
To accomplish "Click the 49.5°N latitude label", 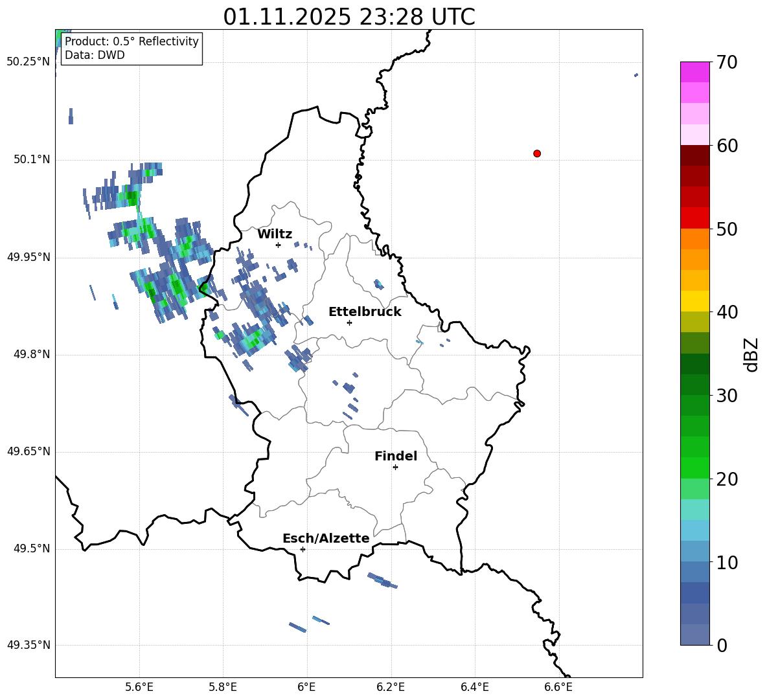I will pos(32,548).
